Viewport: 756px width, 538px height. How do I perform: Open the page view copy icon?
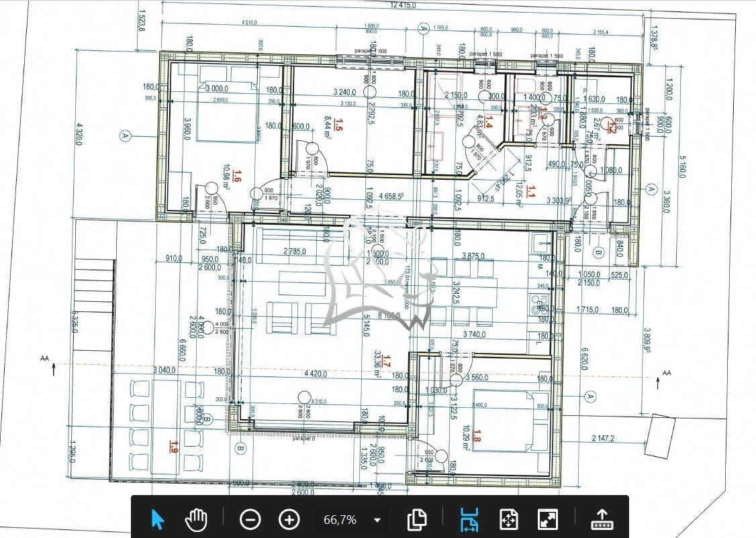click(x=417, y=519)
